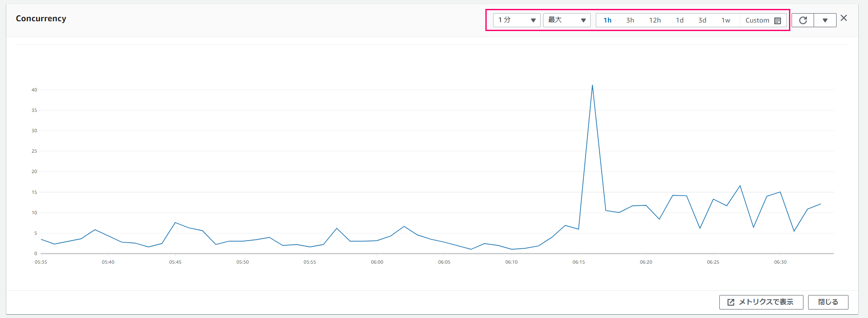Click the refresh graph icon
This screenshot has height=318, width=868.
click(803, 20)
